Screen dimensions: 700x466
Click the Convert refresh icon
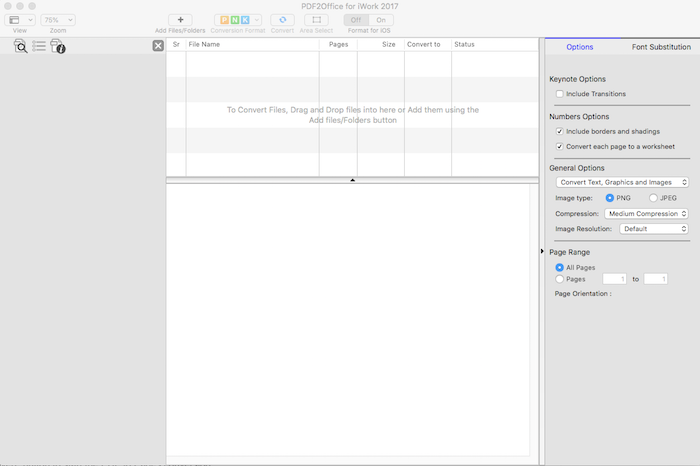283,20
